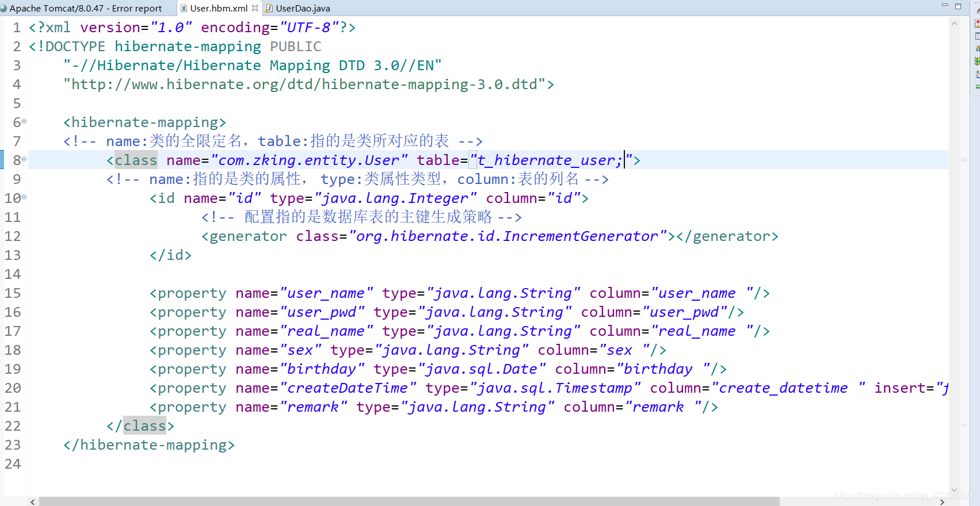This screenshot has height=506, width=980.
Task: Click the primary key strategy comment on line 11
Action: click(x=361, y=217)
